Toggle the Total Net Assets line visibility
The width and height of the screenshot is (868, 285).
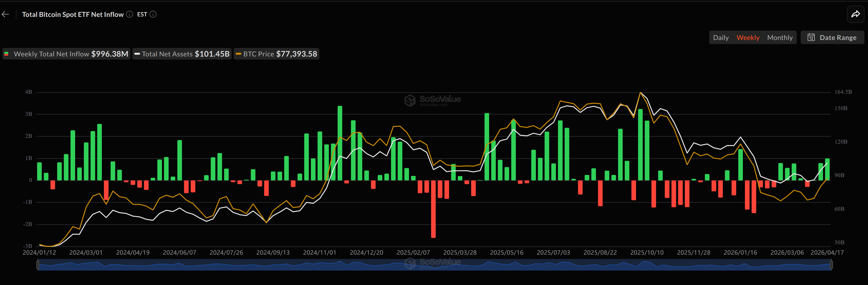pyautogui.click(x=182, y=54)
